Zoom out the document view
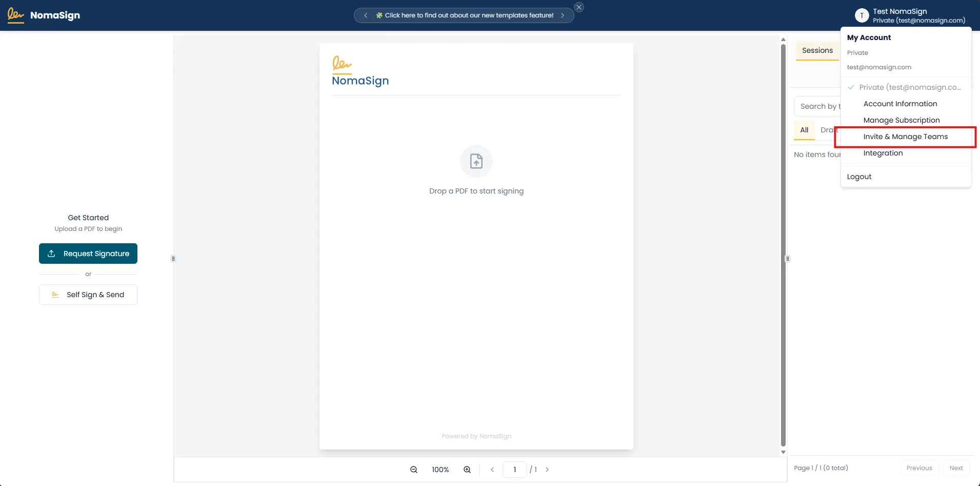The width and height of the screenshot is (980, 486). pos(414,470)
